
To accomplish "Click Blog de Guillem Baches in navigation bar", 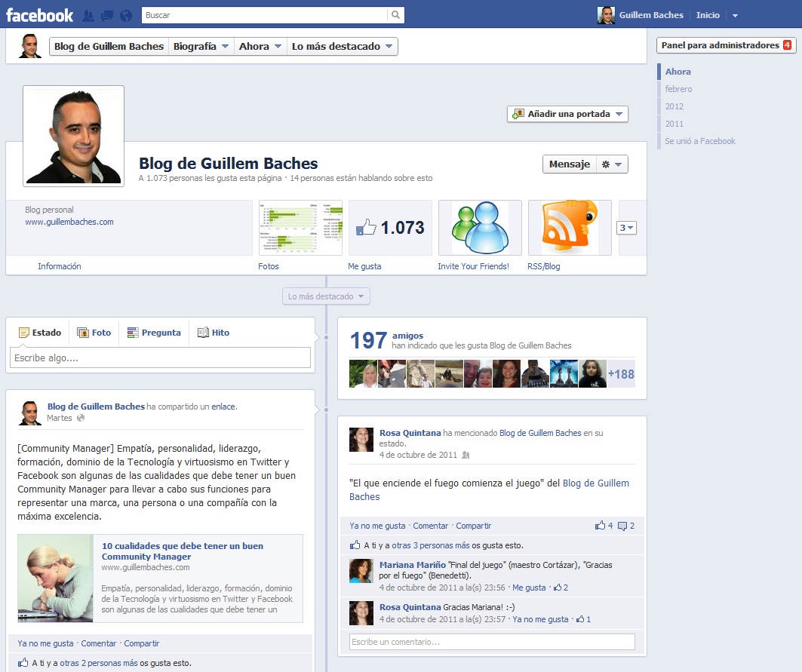I will pyautogui.click(x=109, y=46).
